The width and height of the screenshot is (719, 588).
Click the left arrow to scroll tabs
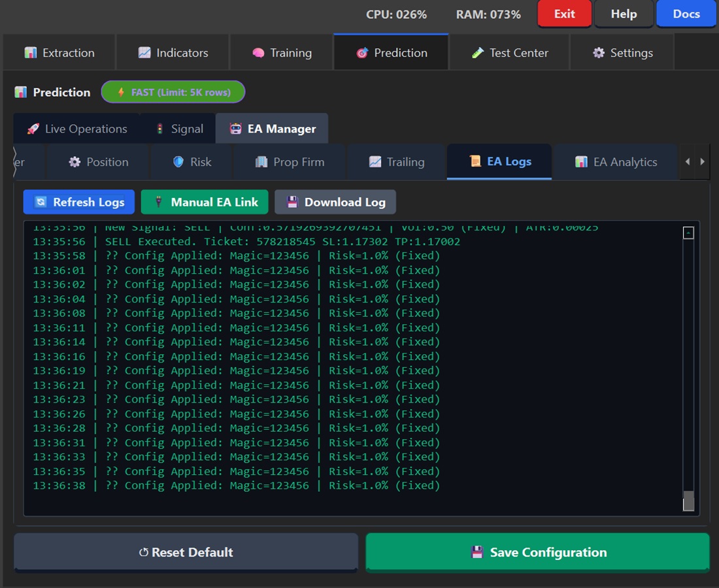click(x=688, y=161)
